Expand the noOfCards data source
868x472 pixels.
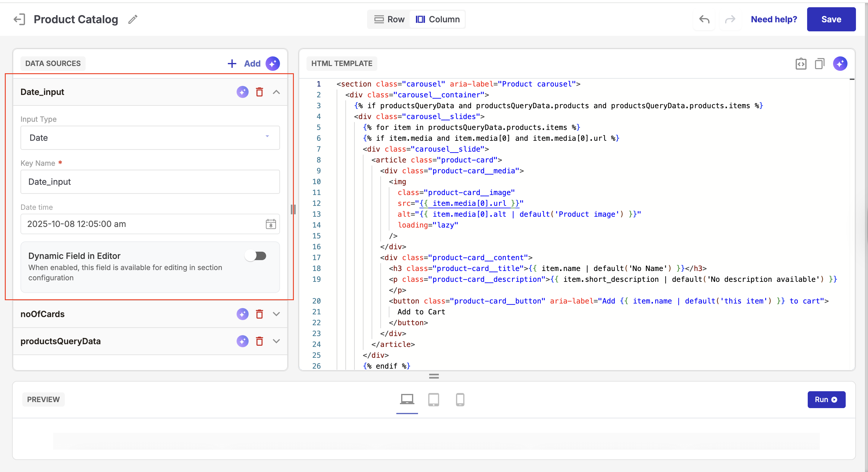276,314
